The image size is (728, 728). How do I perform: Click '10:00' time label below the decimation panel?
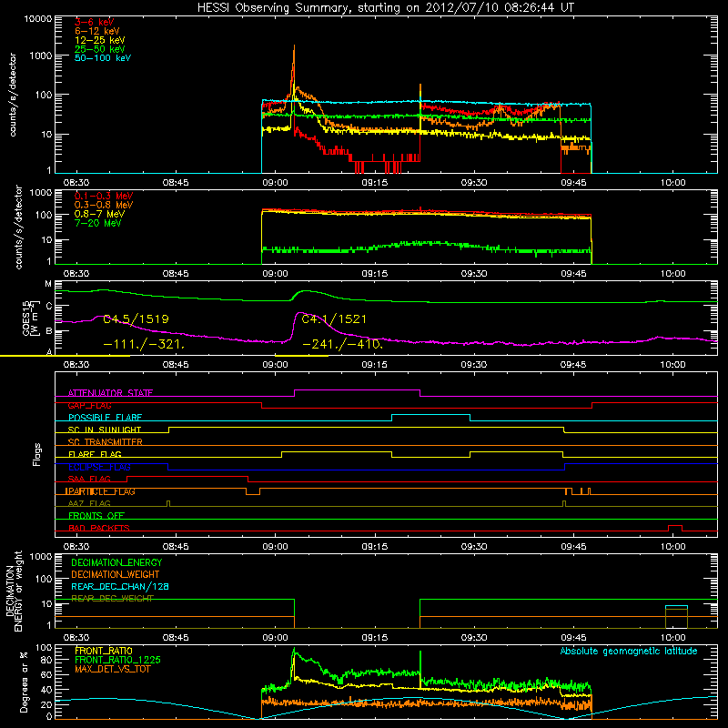(x=672, y=638)
